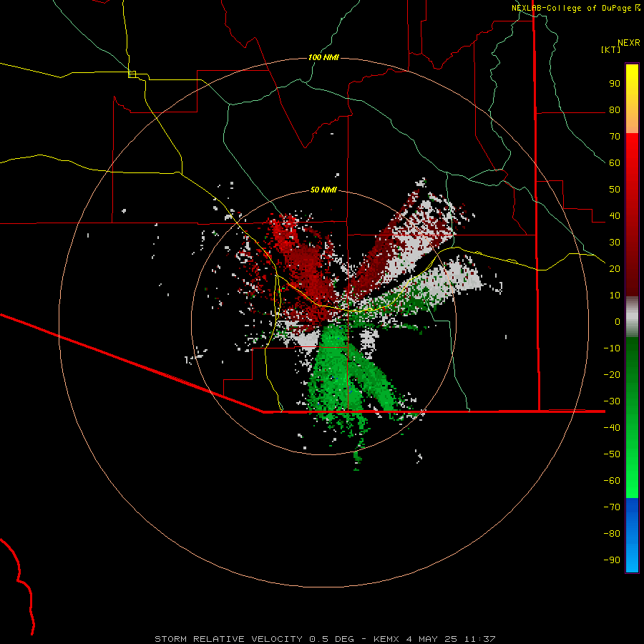The height and width of the screenshot is (644, 644).
Task: Click the gray zero-velocity color bar segment
Action: tap(632, 317)
